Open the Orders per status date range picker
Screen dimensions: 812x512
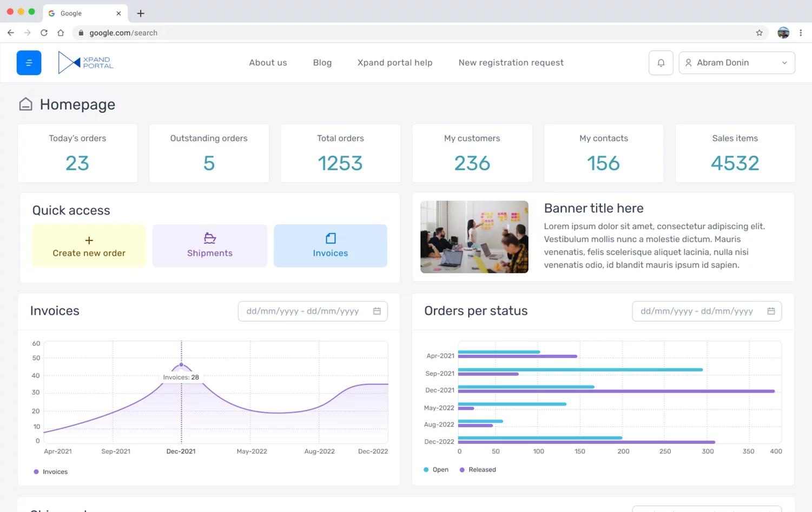699,311
